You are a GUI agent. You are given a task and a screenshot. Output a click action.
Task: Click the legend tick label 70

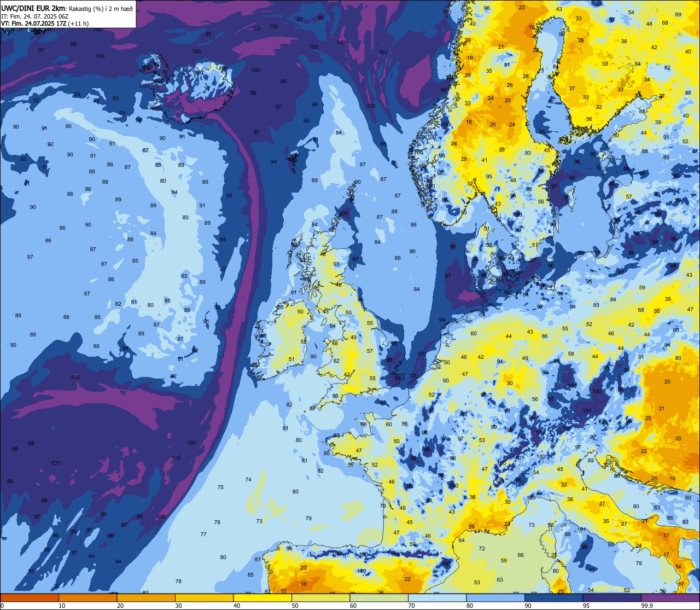[x=411, y=606]
